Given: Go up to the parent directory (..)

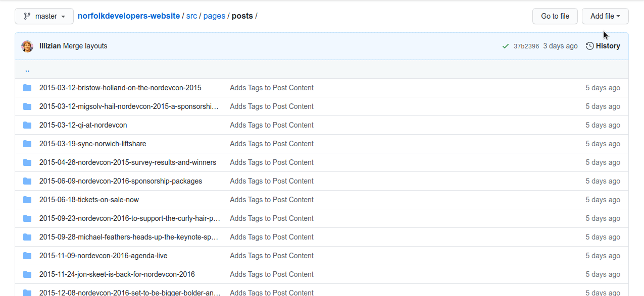Looking at the screenshot, I should tap(27, 70).
